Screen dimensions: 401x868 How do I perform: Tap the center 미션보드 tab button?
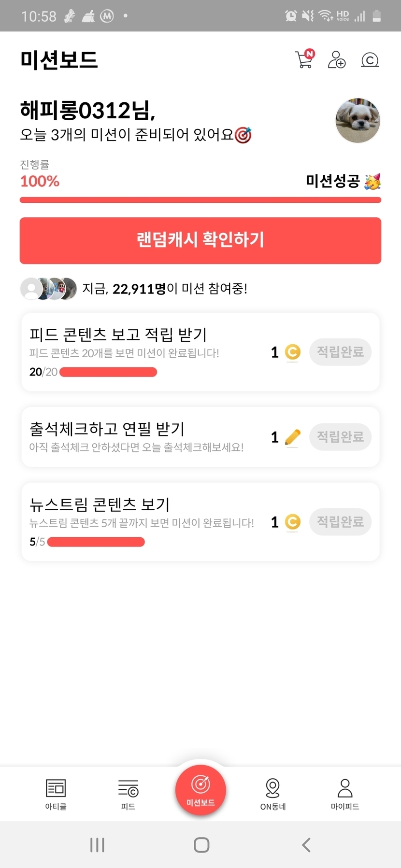(x=200, y=790)
